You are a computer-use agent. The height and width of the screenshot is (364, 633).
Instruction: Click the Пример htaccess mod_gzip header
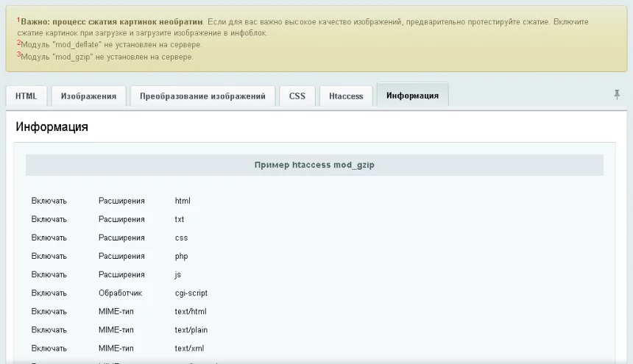click(314, 165)
